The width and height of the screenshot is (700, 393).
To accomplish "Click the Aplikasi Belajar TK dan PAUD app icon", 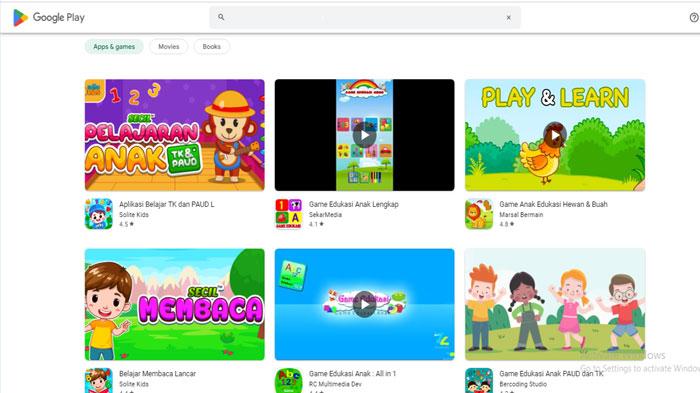I will (x=99, y=214).
